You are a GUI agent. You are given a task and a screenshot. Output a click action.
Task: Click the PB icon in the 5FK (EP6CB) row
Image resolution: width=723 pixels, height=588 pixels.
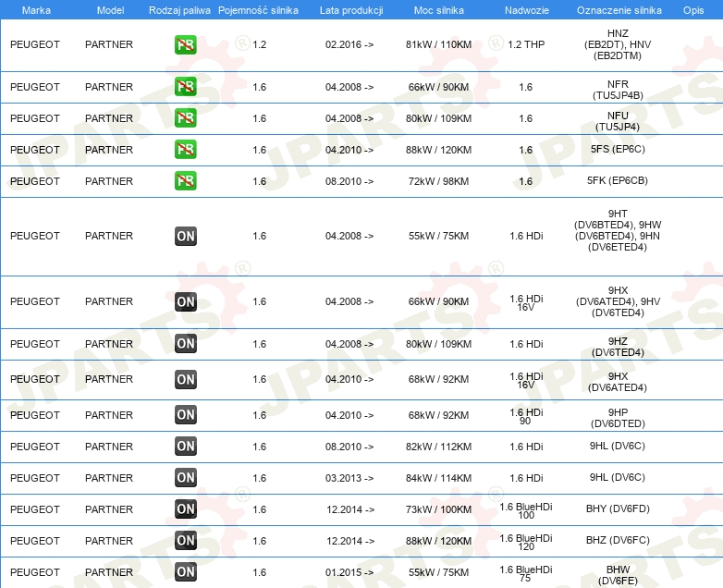(185, 181)
